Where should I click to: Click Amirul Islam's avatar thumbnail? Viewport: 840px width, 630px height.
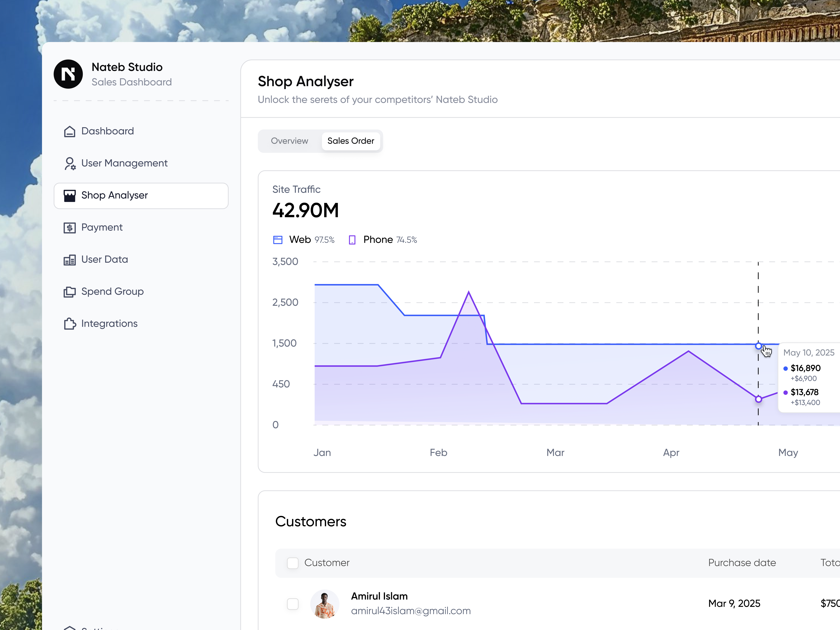[x=324, y=604]
